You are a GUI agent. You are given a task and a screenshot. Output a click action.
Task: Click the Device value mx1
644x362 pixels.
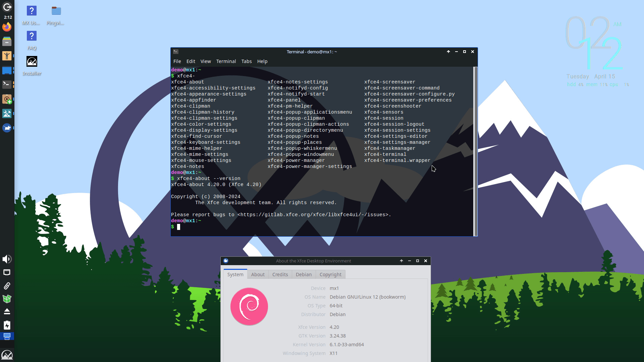334,288
